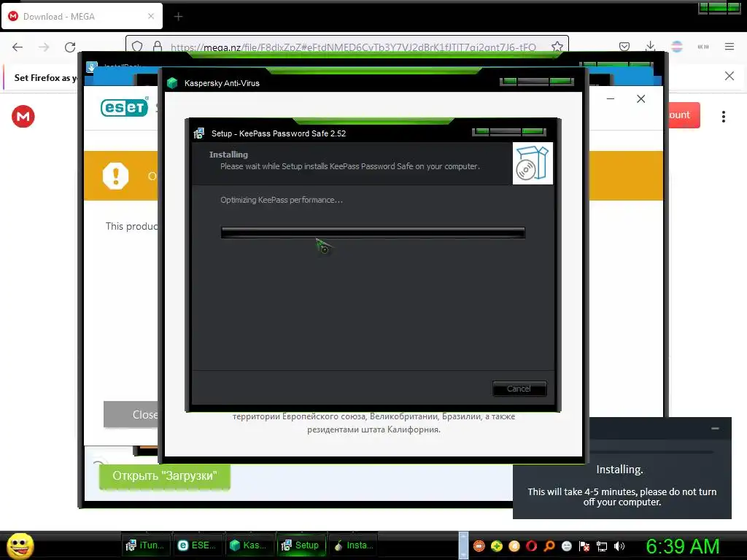The image size is (747, 560).
Task: Reload the MEGA page
Action: (70, 47)
